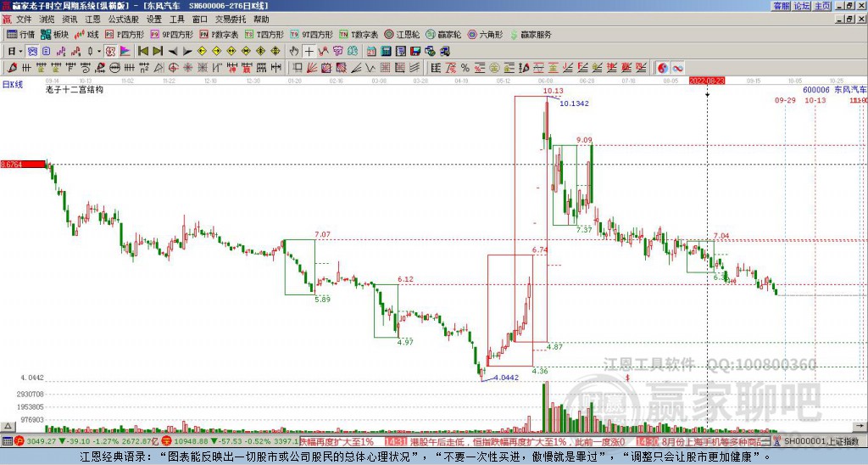Open the 赢家轮 wheel tool

pyautogui.click(x=443, y=34)
